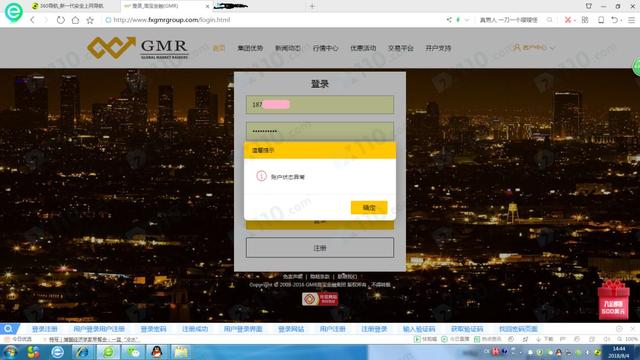Viewport: 640px width, 360px height.
Task: Click the GMR logo in site header
Action: coord(138,48)
